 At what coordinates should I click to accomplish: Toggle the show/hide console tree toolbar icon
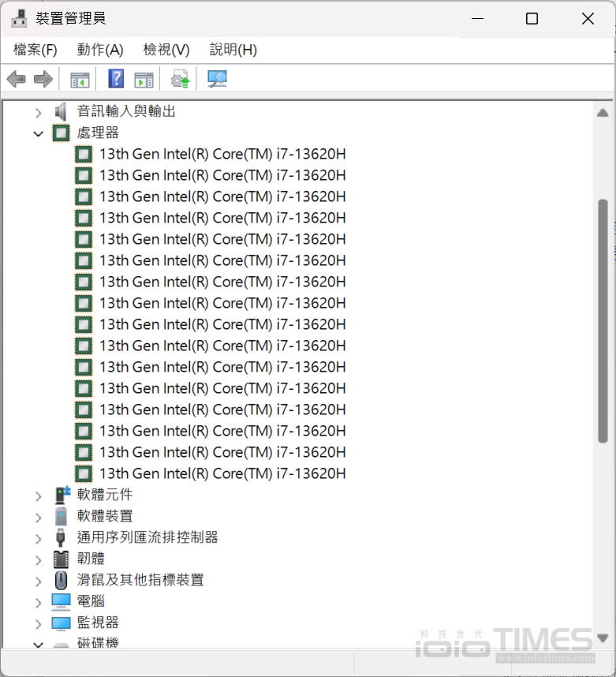pos(80,80)
